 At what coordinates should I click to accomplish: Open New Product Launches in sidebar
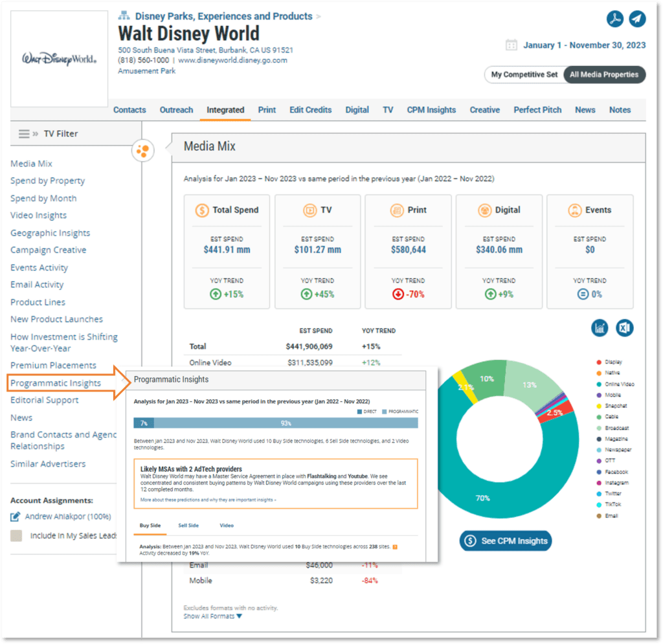tap(57, 319)
